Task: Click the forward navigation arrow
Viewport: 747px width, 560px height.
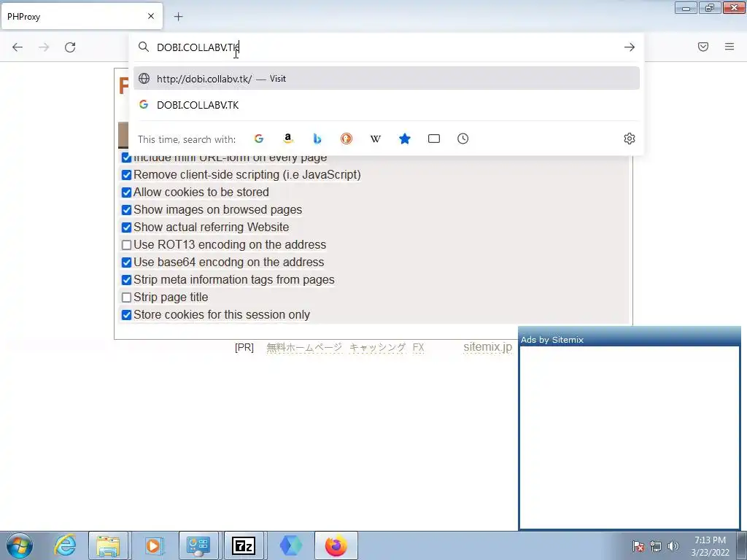Action: [44, 47]
